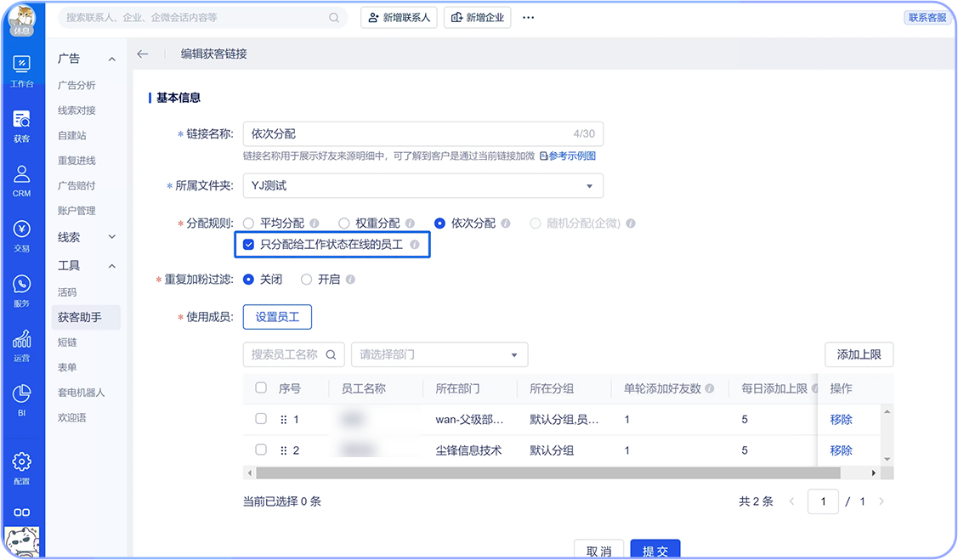
Task: Click the 设置员工 button
Action: coord(277,317)
